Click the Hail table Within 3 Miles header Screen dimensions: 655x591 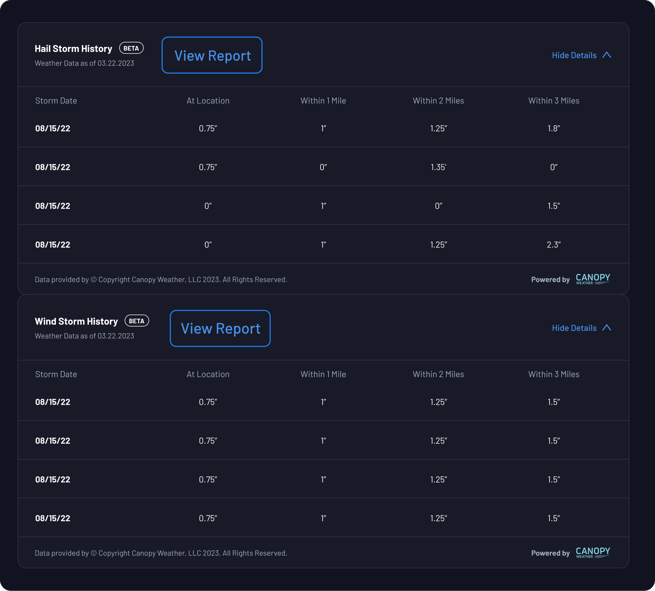[x=554, y=101]
